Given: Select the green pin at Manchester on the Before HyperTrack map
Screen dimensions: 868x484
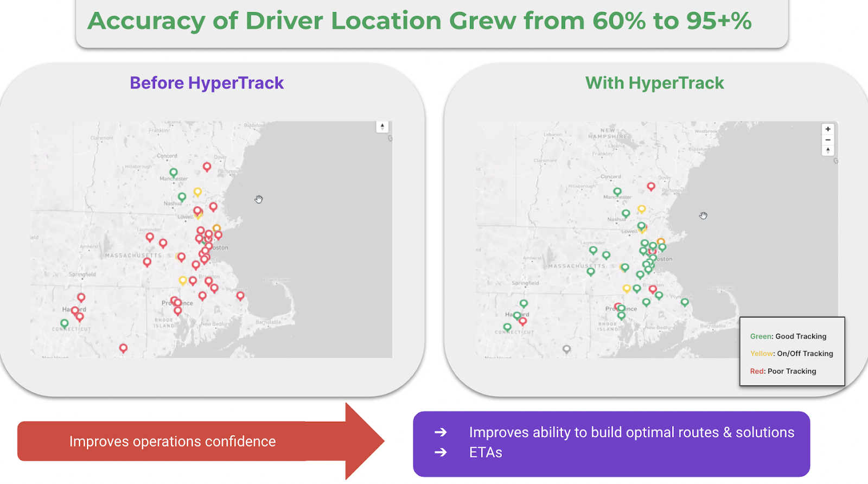Looking at the screenshot, I should 174,173.
